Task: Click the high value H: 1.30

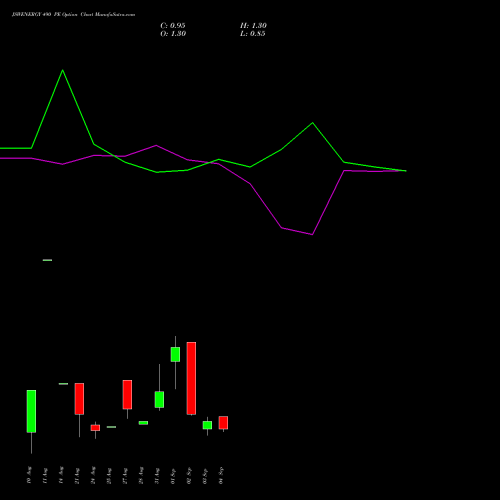Action: pos(253,26)
